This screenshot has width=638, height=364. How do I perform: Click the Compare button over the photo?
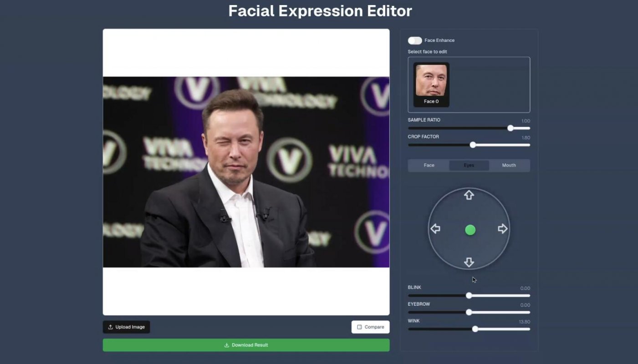coord(370,327)
